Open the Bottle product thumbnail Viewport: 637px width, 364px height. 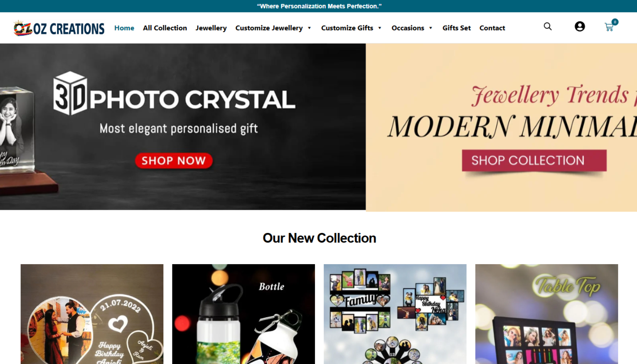point(243,314)
